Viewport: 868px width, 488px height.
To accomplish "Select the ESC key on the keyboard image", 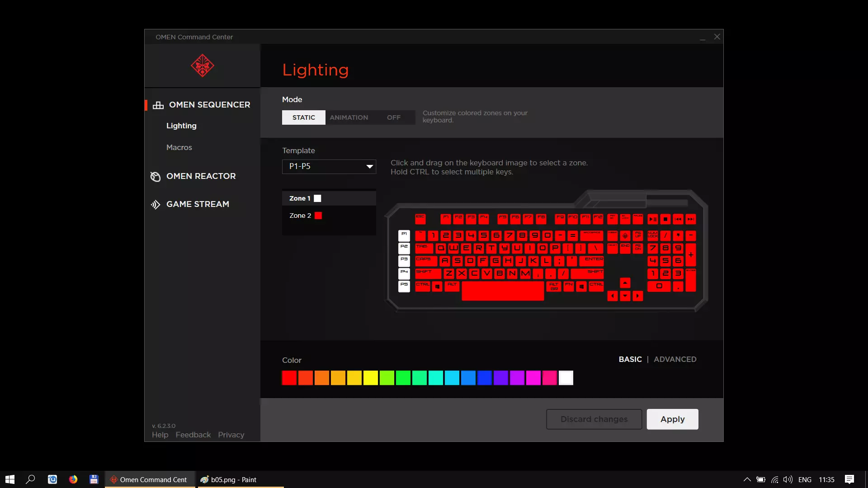I will pyautogui.click(x=420, y=219).
